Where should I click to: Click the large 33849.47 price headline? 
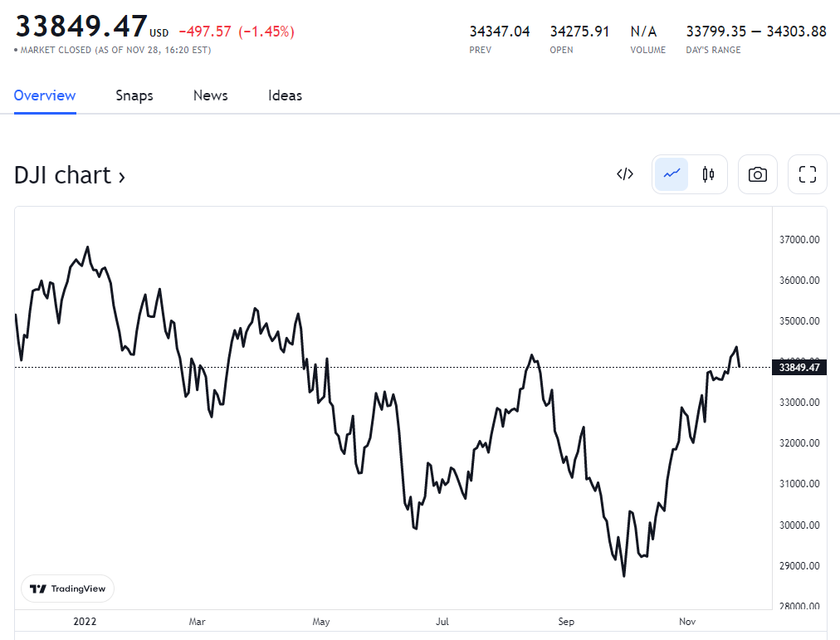pyautogui.click(x=81, y=26)
